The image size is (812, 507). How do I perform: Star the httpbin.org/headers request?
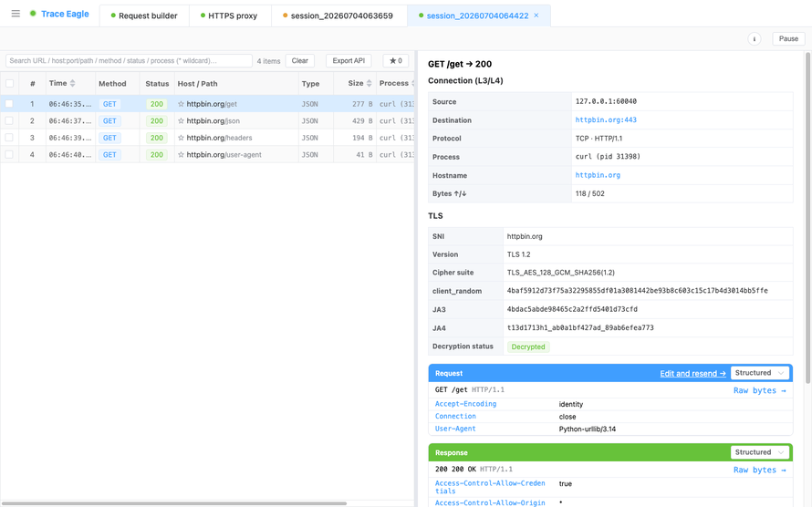(x=181, y=138)
